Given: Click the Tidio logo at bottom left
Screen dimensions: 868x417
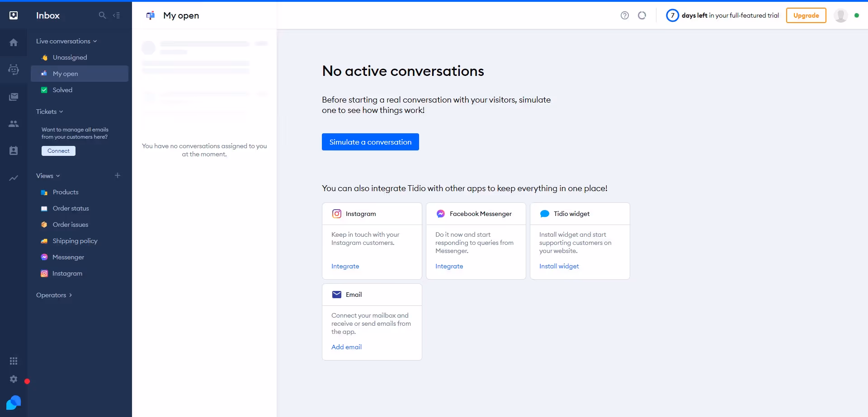Looking at the screenshot, I should pyautogui.click(x=14, y=402).
